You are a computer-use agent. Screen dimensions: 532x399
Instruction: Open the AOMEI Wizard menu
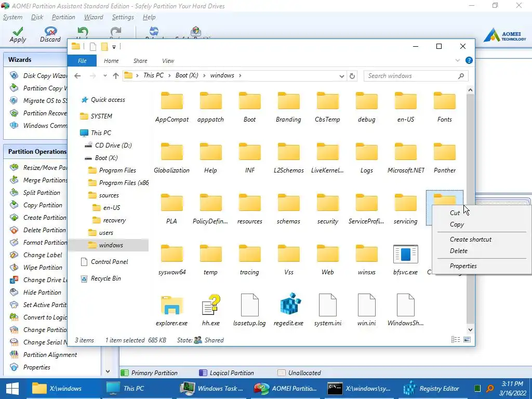94,17
